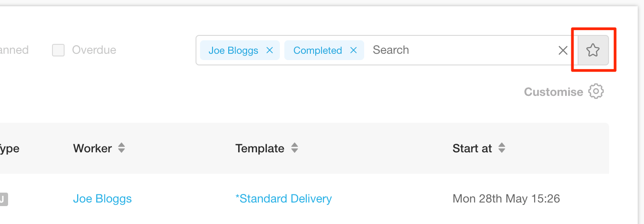The width and height of the screenshot is (644, 224).
Task: Sort by Start at using the sort arrows
Action: [501, 148]
